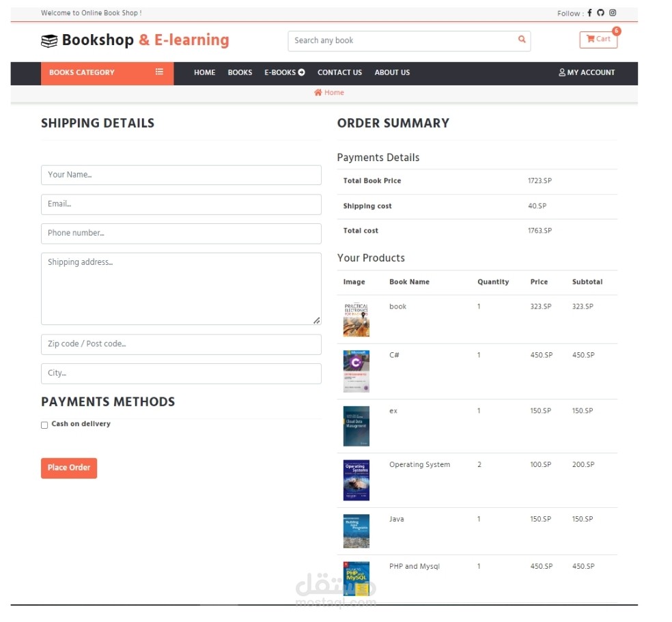This screenshot has height=622, width=672.
Task: Focus the Email field
Action: [x=181, y=204]
